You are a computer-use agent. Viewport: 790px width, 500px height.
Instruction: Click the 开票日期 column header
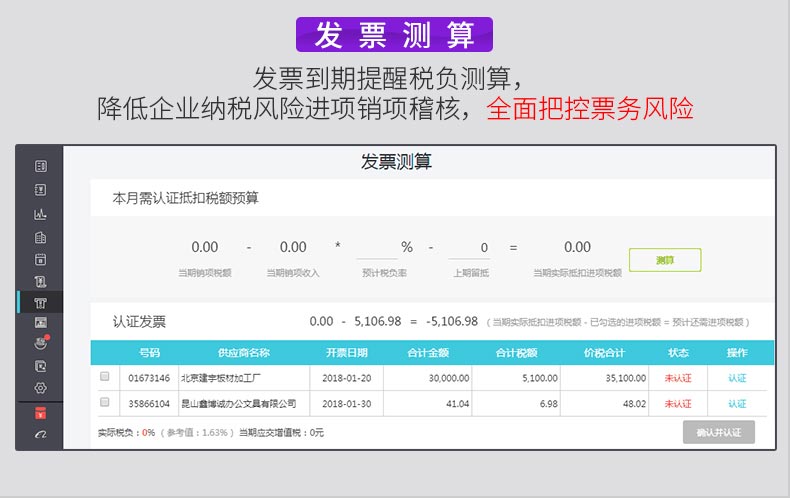tap(347, 353)
